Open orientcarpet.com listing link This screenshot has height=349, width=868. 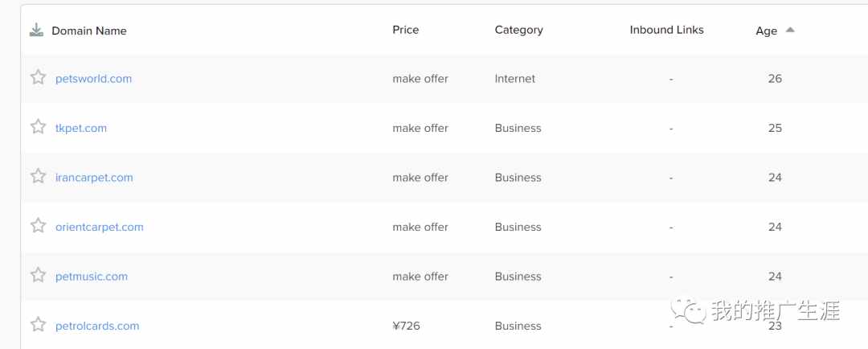[x=99, y=227]
